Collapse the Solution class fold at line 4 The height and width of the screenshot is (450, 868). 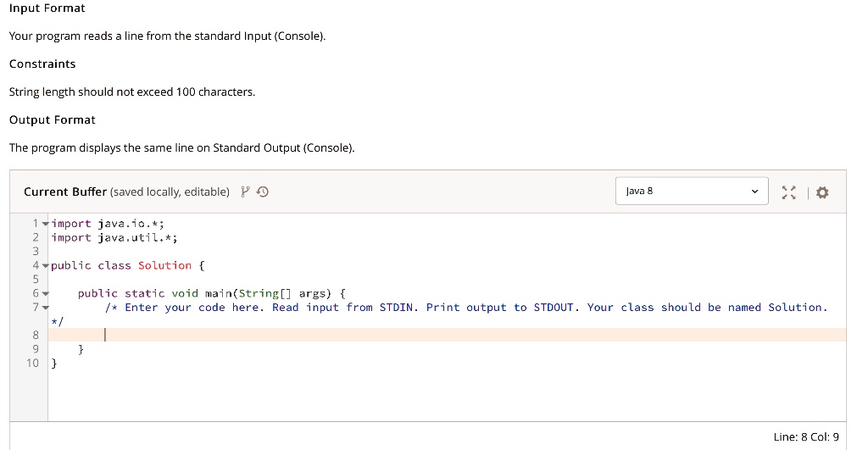coord(46,266)
